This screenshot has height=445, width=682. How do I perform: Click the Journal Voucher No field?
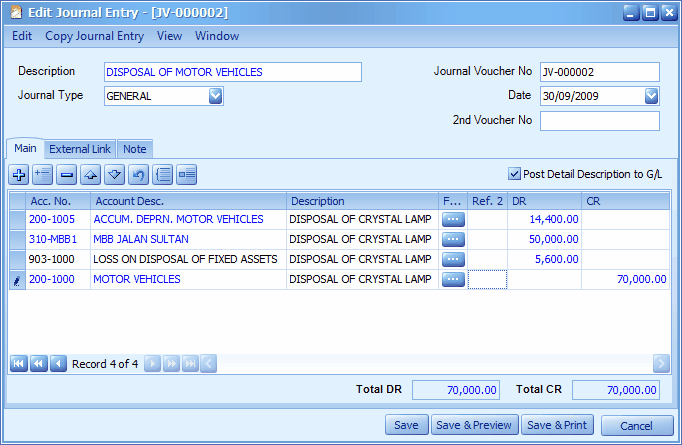600,72
